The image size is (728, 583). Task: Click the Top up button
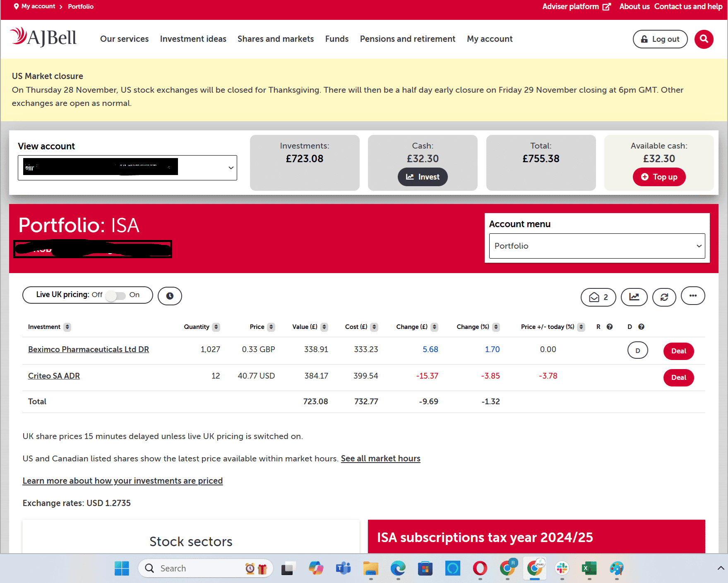coord(659,177)
